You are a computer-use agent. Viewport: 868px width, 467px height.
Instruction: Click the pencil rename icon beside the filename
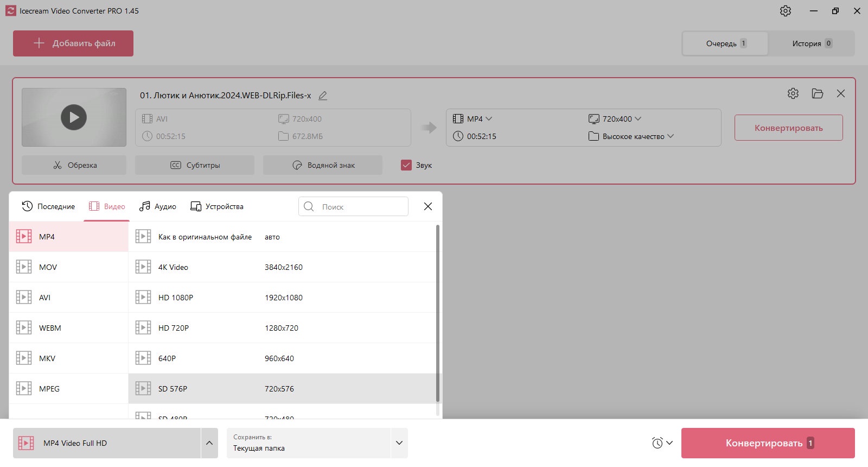pos(323,96)
